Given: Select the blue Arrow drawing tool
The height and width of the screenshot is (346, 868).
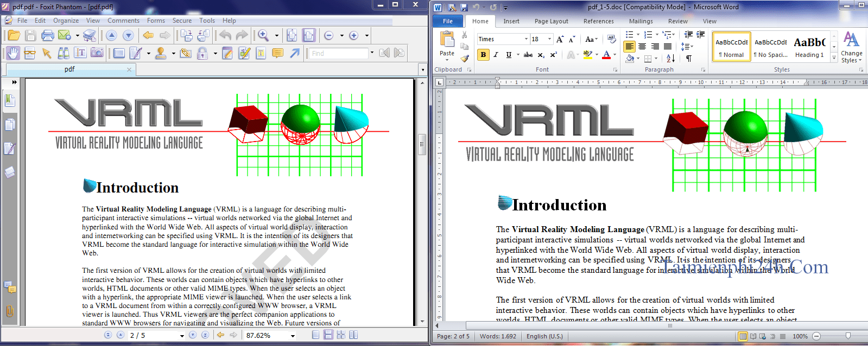Looking at the screenshot, I should [294, 53].
